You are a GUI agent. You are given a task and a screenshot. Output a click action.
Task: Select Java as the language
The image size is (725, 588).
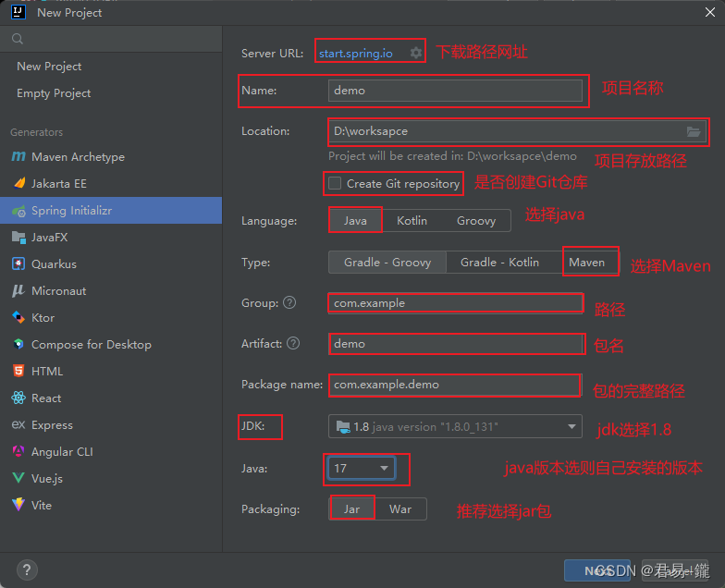tap(355, 220)
